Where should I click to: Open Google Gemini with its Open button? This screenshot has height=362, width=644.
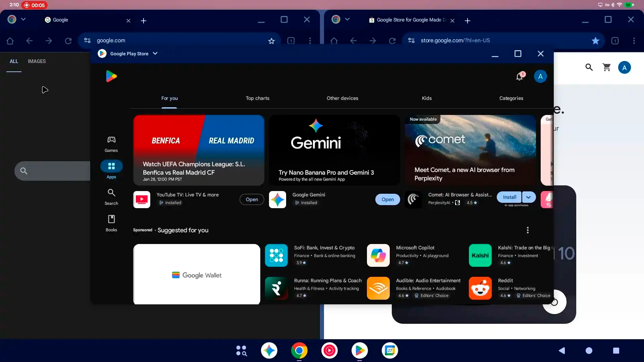pyautogui.click(x=387, y=199)
